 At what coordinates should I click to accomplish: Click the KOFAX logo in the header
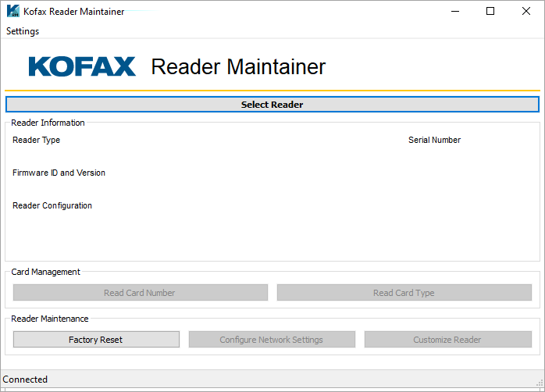(x=82, y=66)
